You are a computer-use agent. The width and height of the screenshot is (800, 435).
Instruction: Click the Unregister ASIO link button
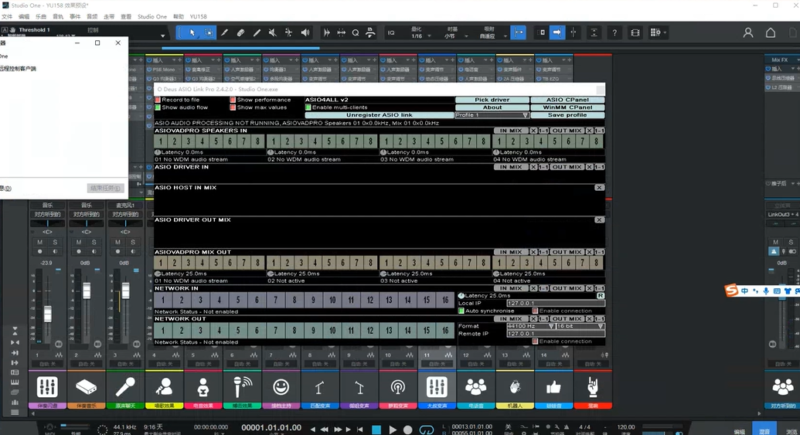pyautogui.click(x=378, y=115)
